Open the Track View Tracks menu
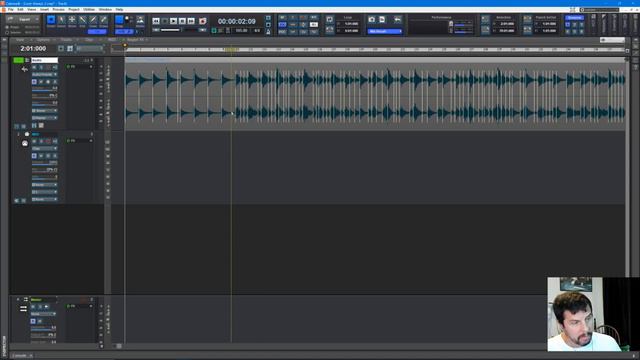 point(66,40)
